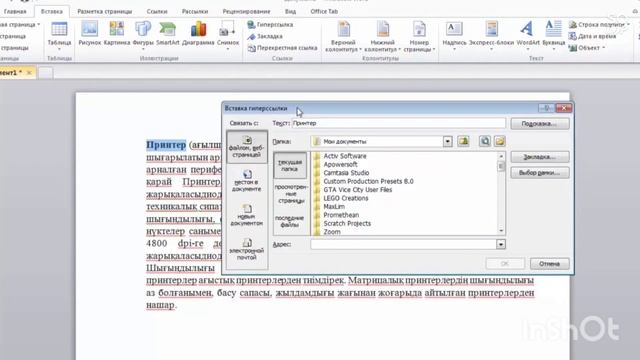
Task: Click the Выбор рамки button
Action: tap(540, 173)
